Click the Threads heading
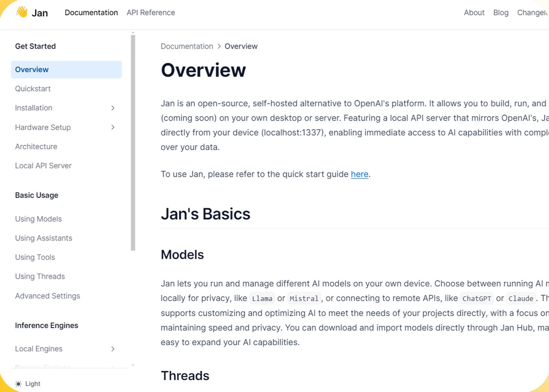This screenshot has height=392, width=549. (x=185, y=376)
